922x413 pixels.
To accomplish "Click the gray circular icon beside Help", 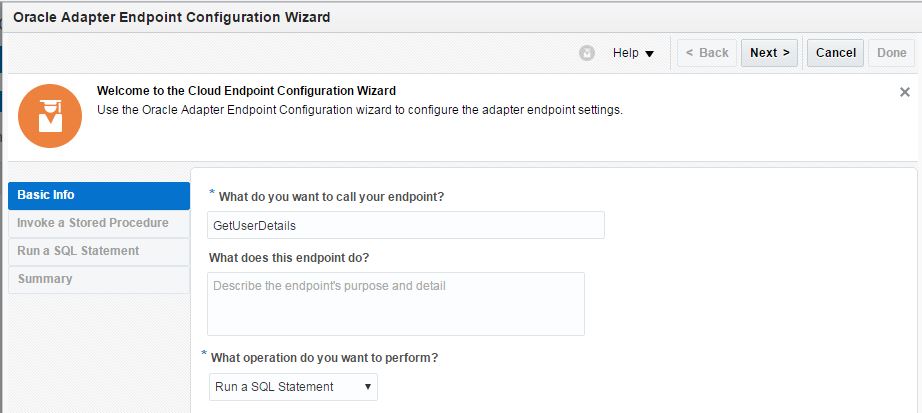I will pyautogui.click(x=587, y=53).
